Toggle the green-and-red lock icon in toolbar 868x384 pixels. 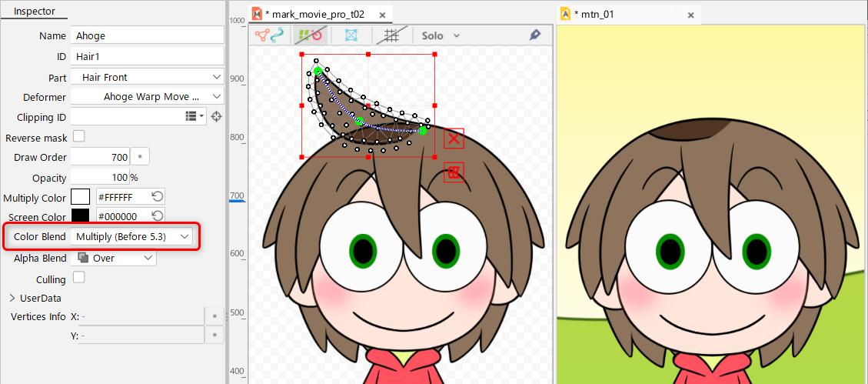(x=310, y=35)
